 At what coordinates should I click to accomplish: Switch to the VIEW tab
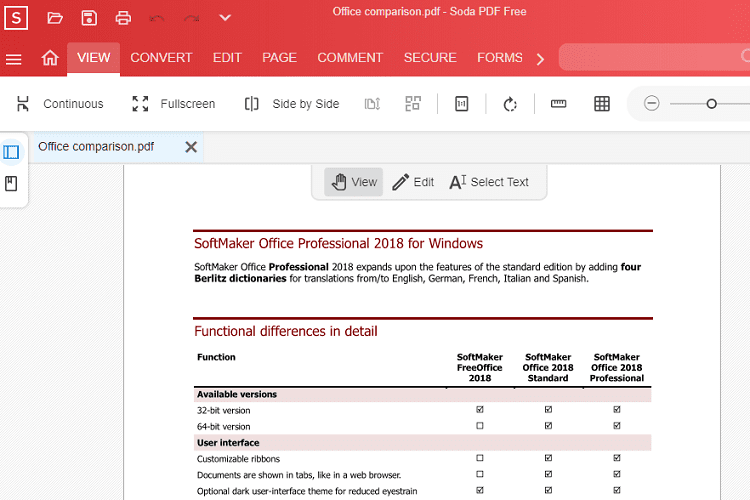[x=93, y=58]
